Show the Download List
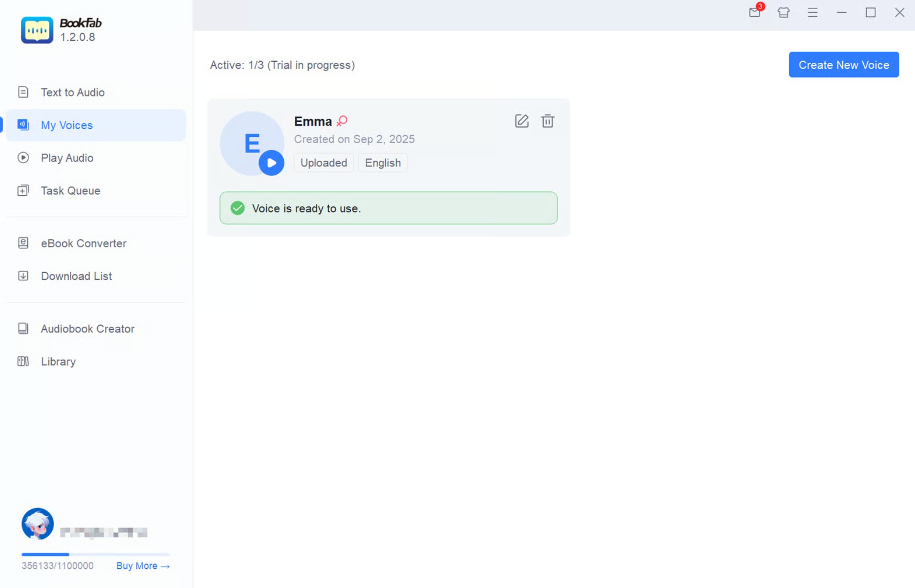 (77, 276)
